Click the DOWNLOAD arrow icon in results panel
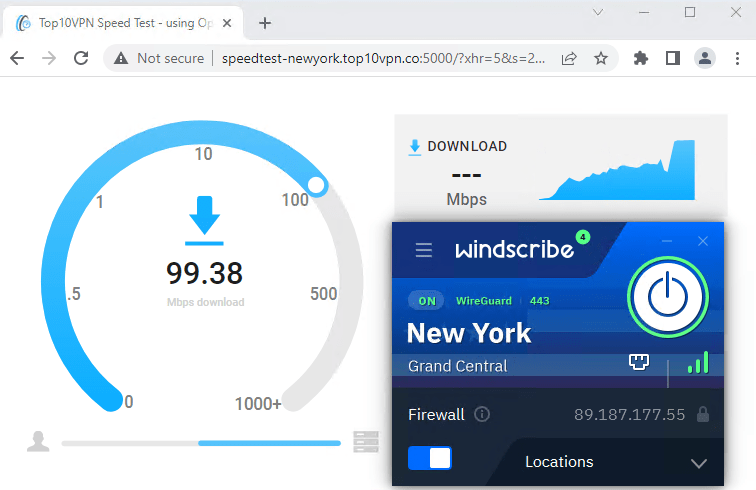This screenshot has height=490, width=756. tap(414, 147)
